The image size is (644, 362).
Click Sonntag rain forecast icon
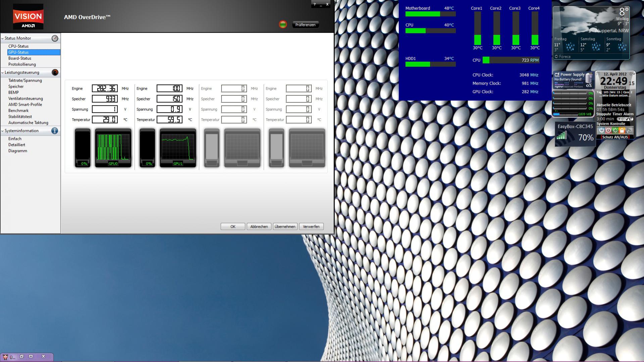[x=622, y=47]
